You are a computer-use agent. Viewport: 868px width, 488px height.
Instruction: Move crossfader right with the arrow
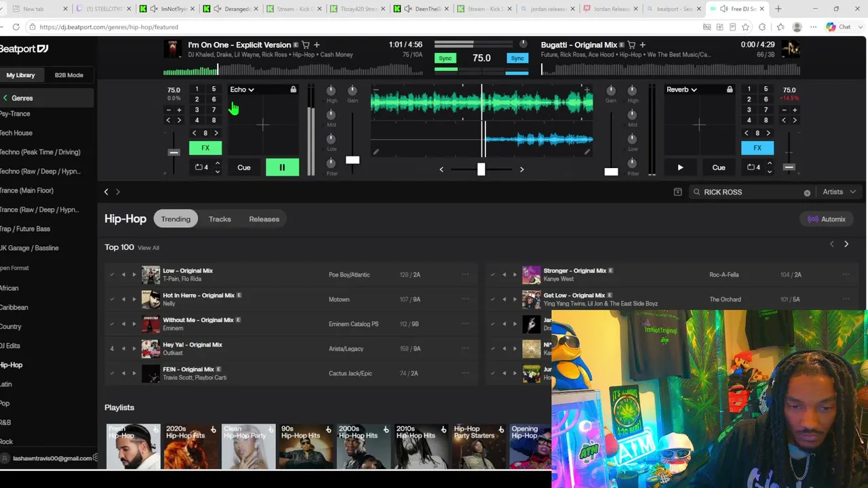click(x=521, y=169)
